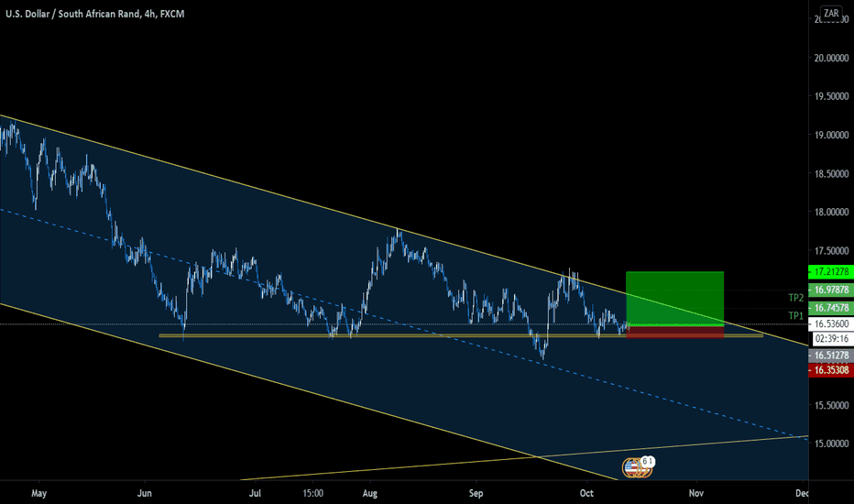Click the Nov label on time axis
Screen dimensions: 854x504
coord(696,493)
